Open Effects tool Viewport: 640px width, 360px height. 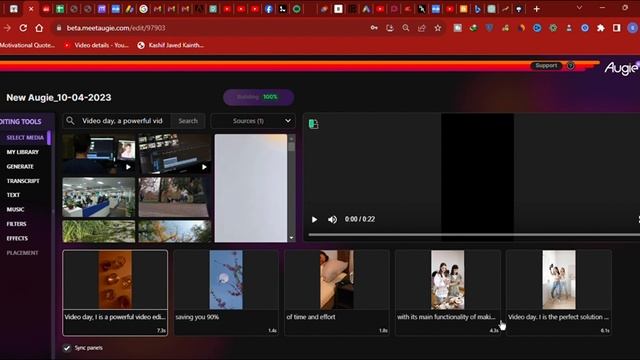pyautogui.click(x=17, y=238)
